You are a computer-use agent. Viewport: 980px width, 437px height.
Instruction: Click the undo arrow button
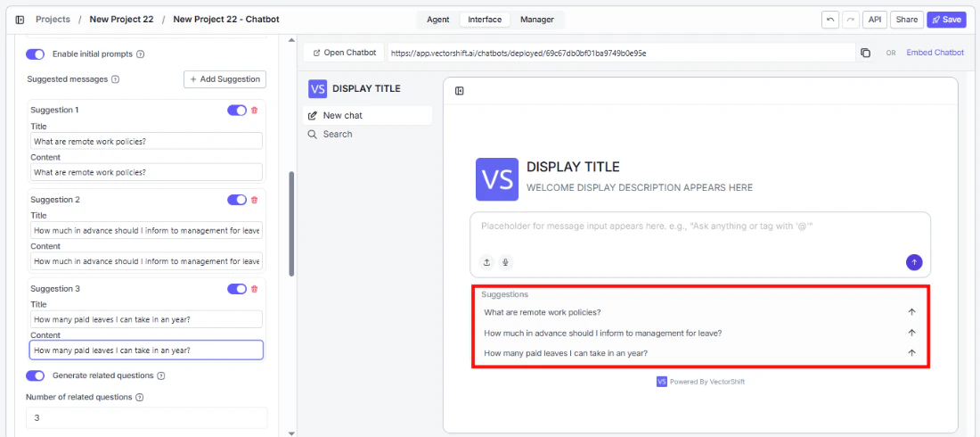click(x=830, y=20)
